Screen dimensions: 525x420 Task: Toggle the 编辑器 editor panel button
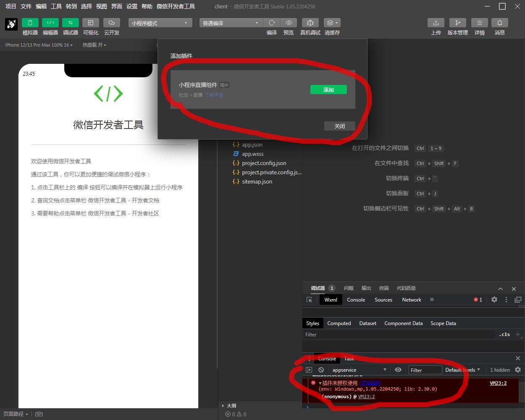(50, 23)
